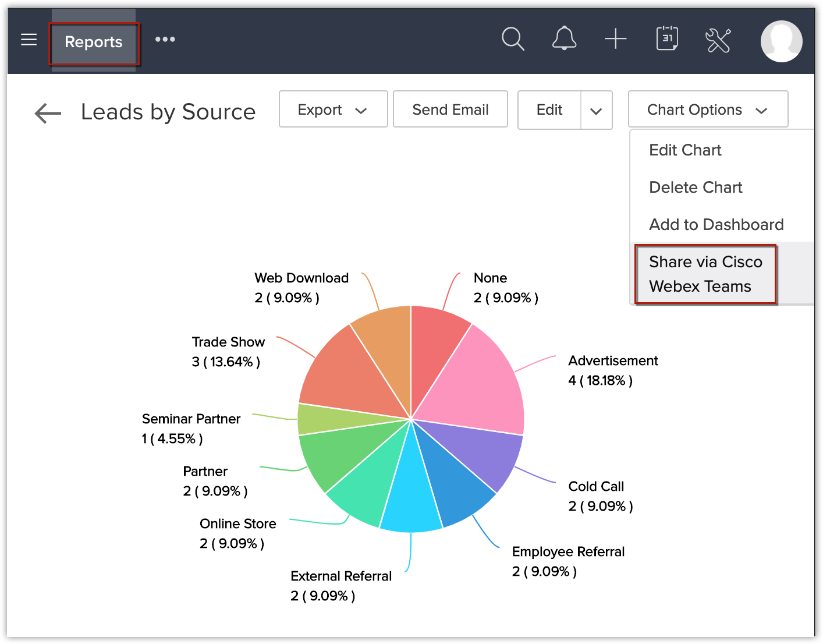This screenshot has height=644, width=823.
Task: Open the arrow next to Edit
Action: pyautogui.click(x=596, y=111)
